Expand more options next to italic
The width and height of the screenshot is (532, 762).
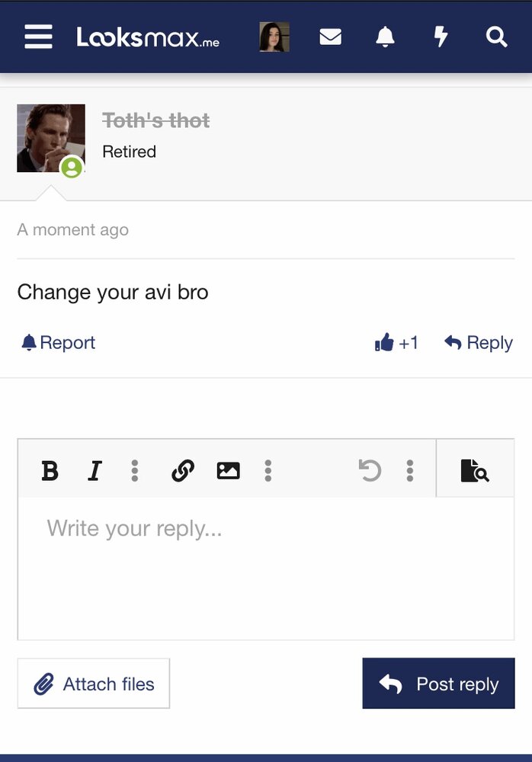coord(135,470)
